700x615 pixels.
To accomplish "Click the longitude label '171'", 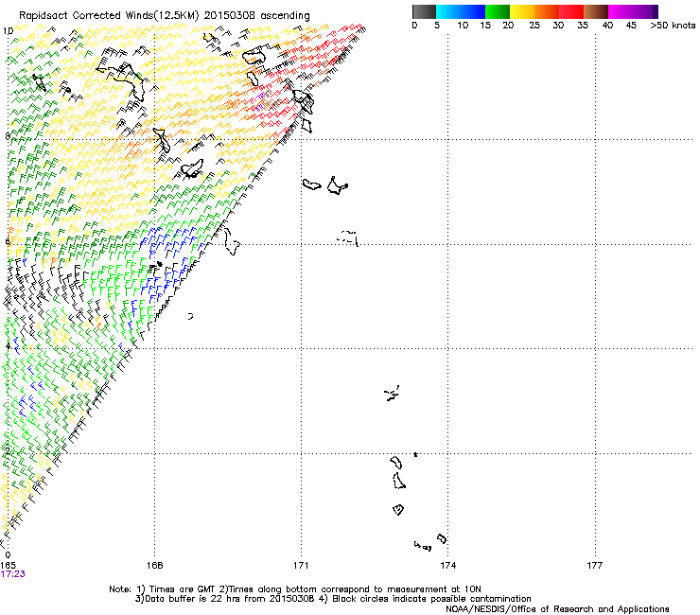I will tap(301, 566).
